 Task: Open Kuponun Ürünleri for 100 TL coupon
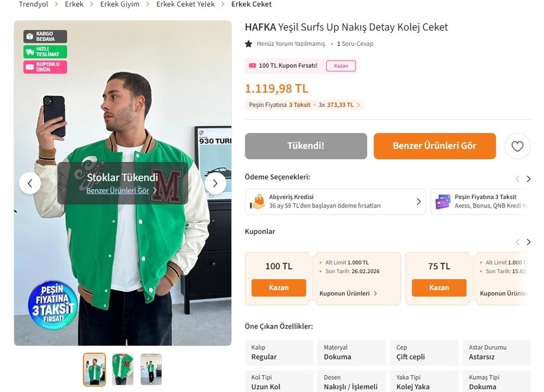(348, 293)
